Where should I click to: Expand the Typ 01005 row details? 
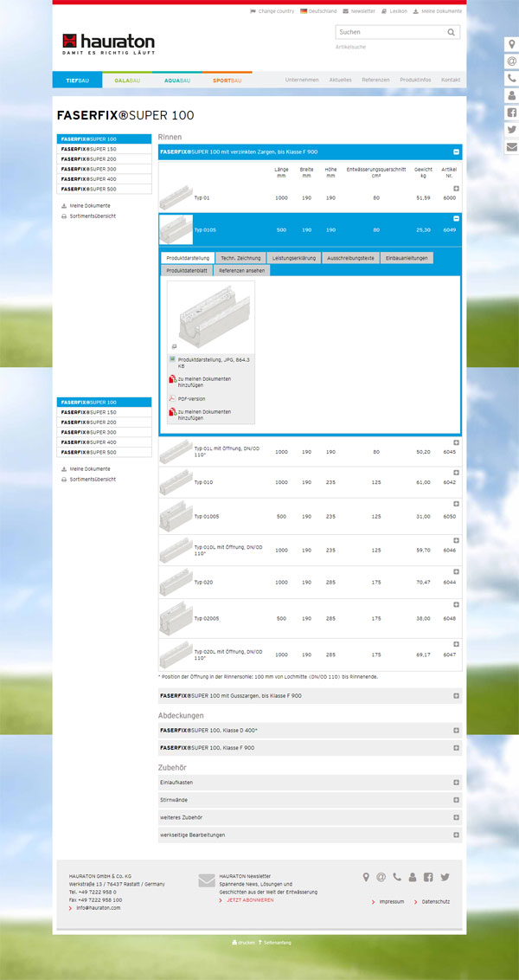pos(456,504)
